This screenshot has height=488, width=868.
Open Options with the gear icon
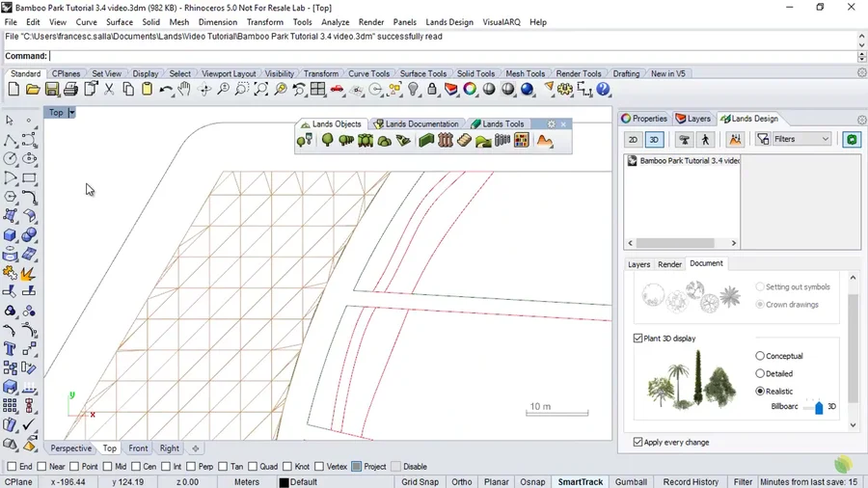coord(564,89)
